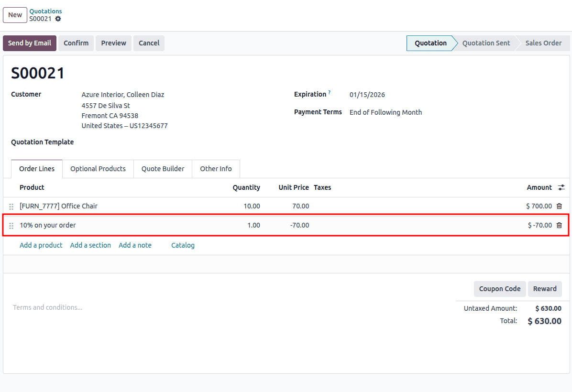
Task: Navigate back via the Quotations breadcrumb
Action: tap(45, 11)
